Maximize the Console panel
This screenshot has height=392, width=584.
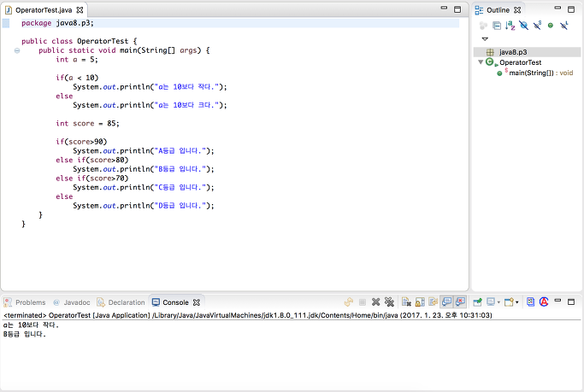coord(571,301)
